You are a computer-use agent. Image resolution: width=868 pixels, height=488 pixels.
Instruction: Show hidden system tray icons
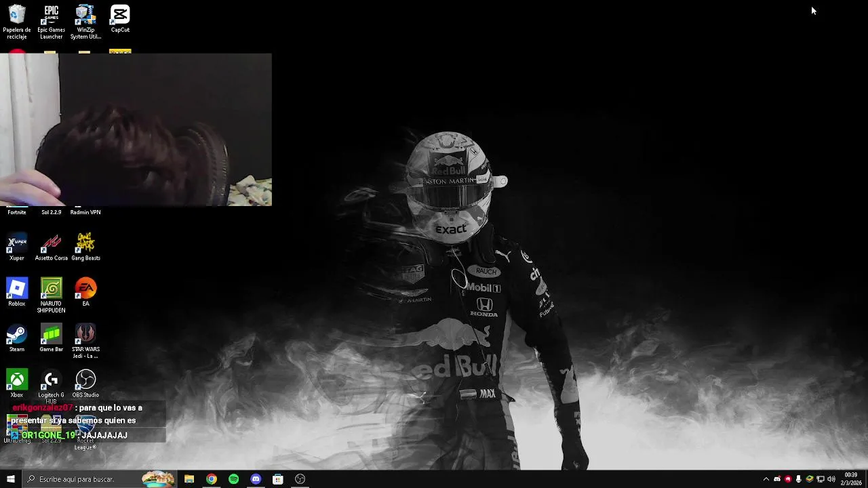[x=766, y=479]
